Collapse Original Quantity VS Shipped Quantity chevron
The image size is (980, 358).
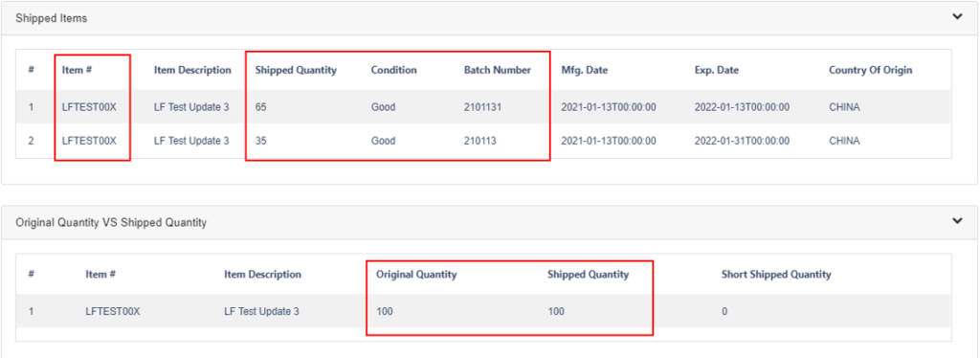tap(957, 220)
